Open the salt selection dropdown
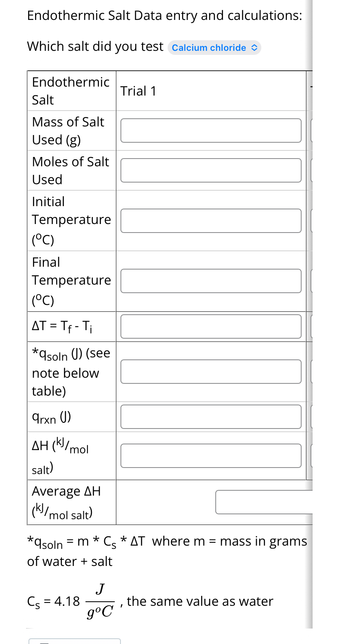Image resolution: width=337 pixels, height=644 pixels. (214, 48)
